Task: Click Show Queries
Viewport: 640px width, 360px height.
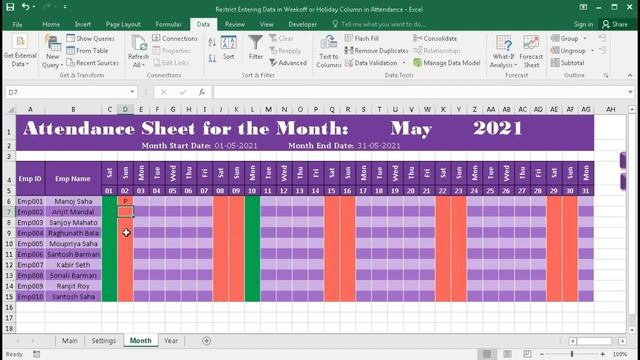Action: click(91, 38)
